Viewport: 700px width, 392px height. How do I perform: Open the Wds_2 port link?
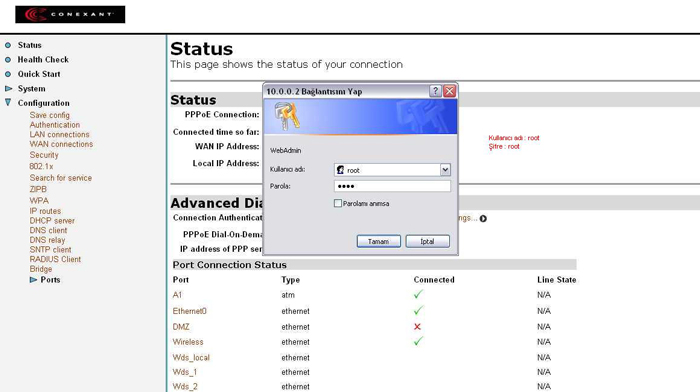185,387
